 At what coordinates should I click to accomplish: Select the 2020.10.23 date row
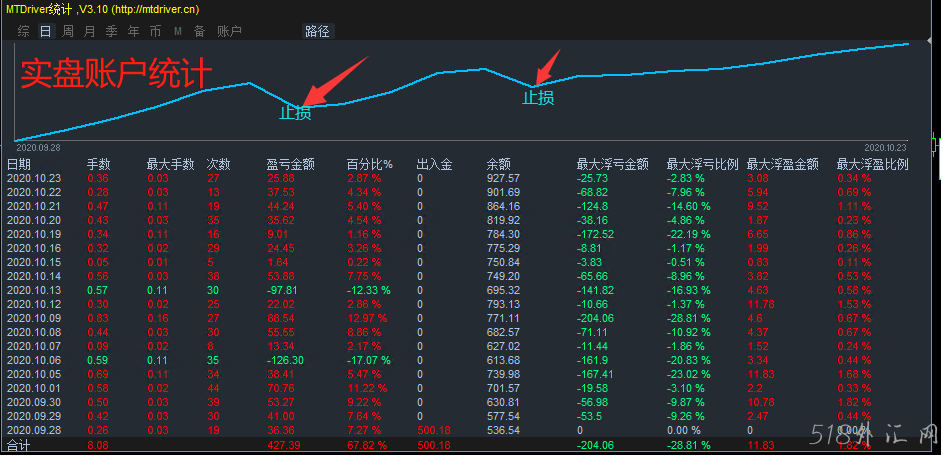point(35,179)
